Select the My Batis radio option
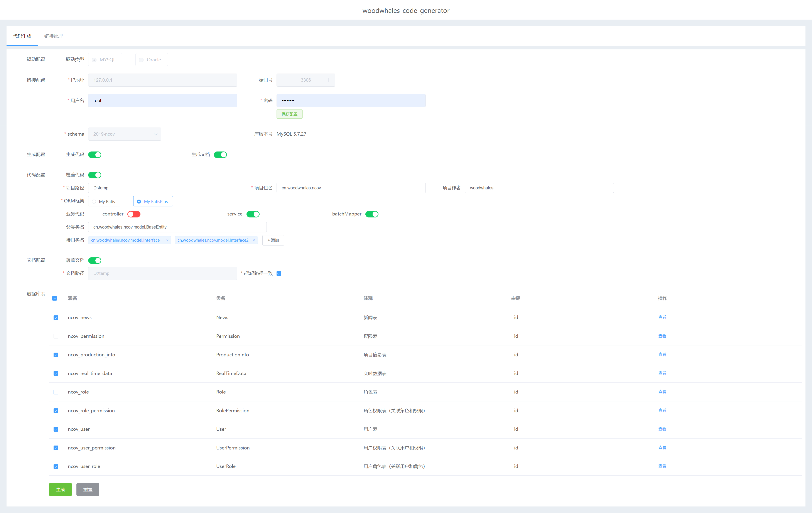This screenshot has width=812, height=513. 104,202
